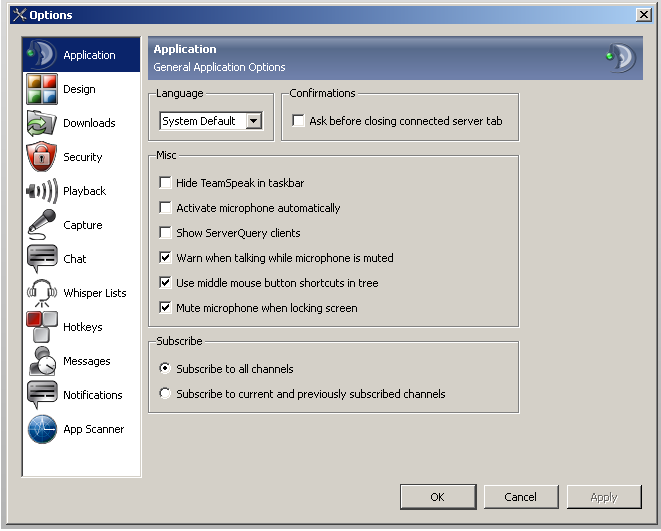Click the Hotkeys keys icon

(41, 327)
